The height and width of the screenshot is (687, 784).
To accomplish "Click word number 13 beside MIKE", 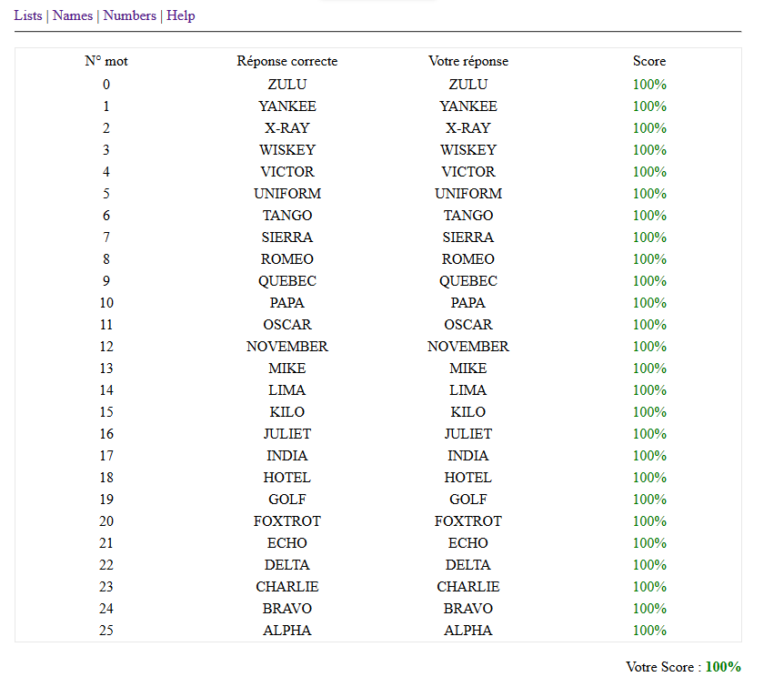I will coord(106,369).
